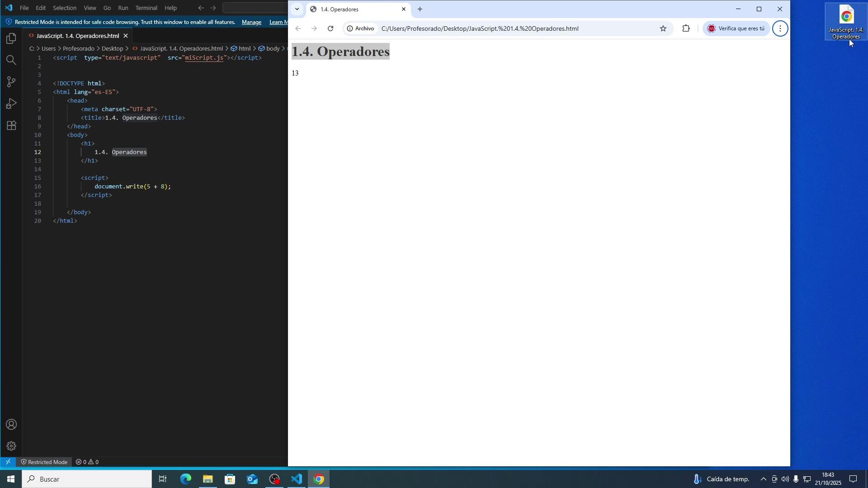
Task: Open the Source Control panel
Action: click(11, 82)
